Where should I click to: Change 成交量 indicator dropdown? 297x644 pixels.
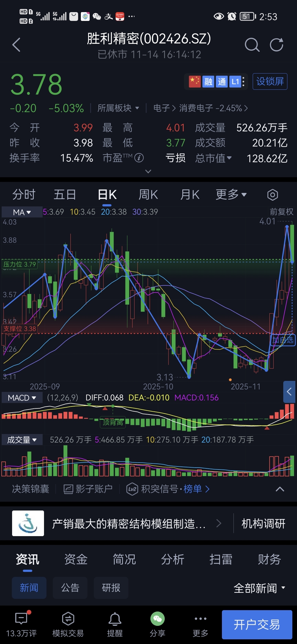[x=22, y=440]
